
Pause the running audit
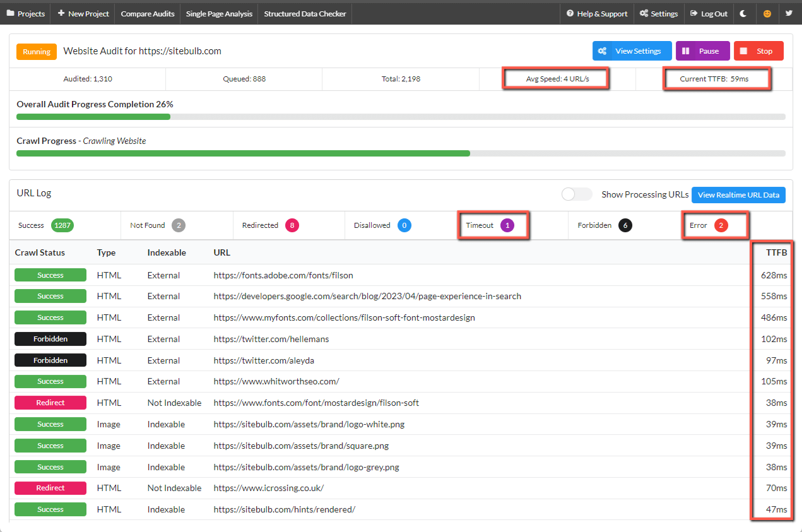coord(702,51)
